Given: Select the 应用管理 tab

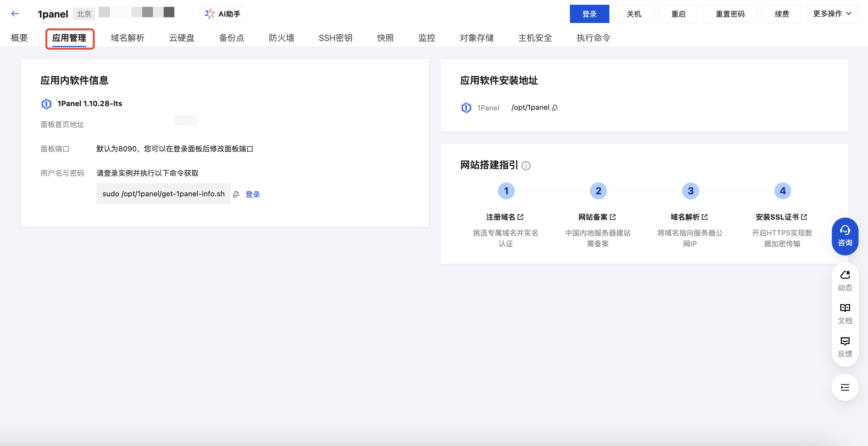Looking at the screenshot, I should 69,38.
